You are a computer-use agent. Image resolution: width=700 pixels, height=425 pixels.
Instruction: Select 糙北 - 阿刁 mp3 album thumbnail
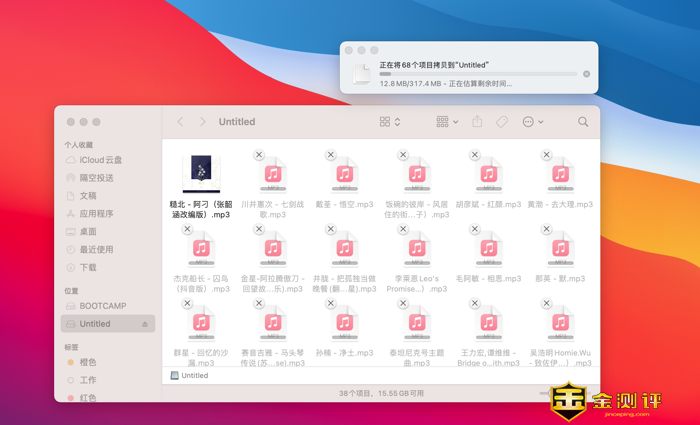(x=201, y=173)
